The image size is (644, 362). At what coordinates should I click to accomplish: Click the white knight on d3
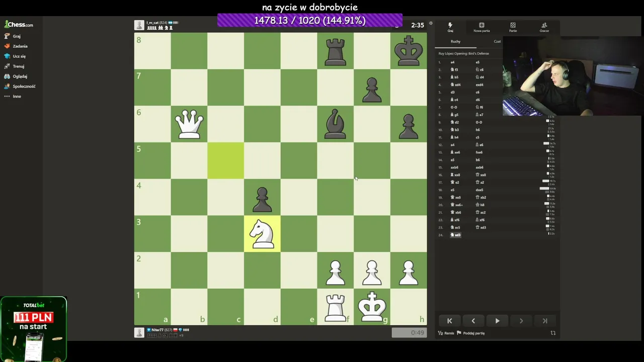point(262,234)
